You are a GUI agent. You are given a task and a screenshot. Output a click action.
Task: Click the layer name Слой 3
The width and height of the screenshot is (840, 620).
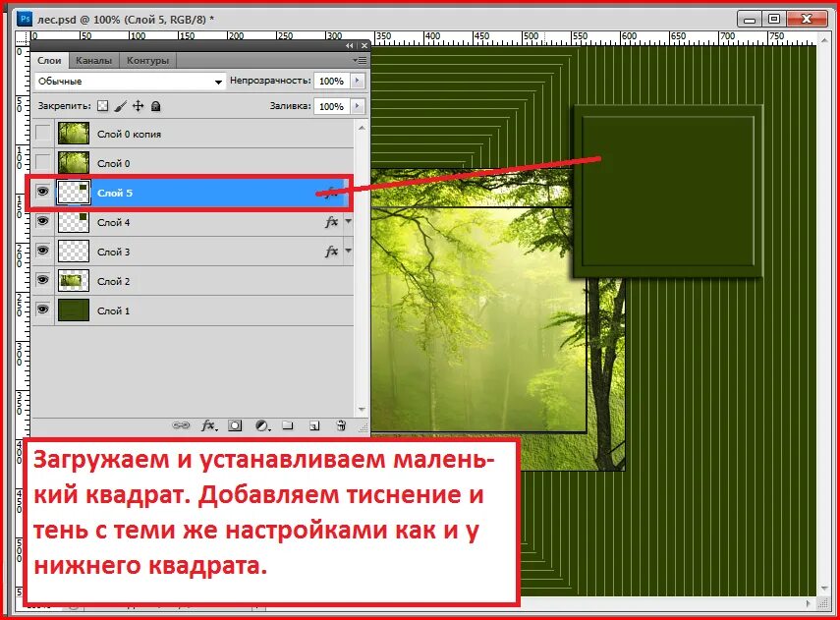point(113,252)
